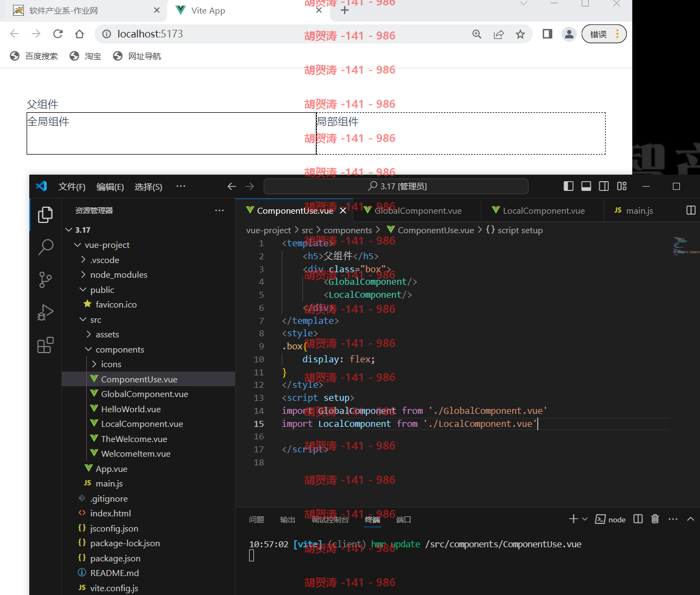700x595 pixels.
Task: Bookmark this page with star icon
Action: 520,34
